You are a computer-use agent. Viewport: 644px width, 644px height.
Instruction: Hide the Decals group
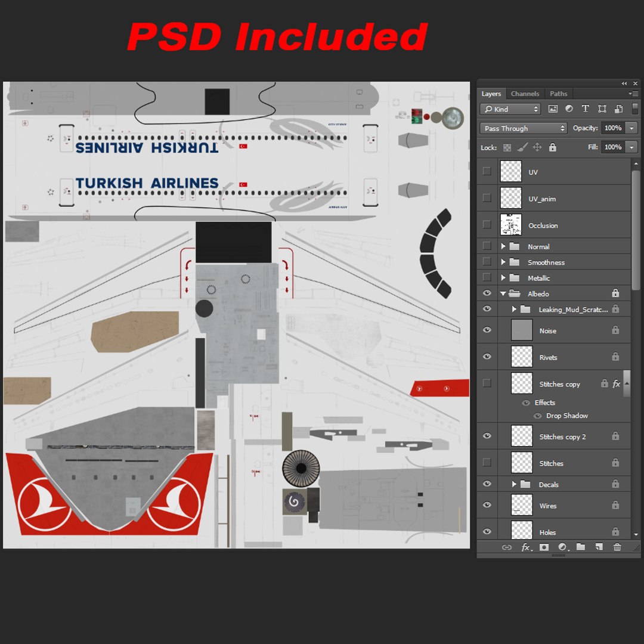point(487,484)
